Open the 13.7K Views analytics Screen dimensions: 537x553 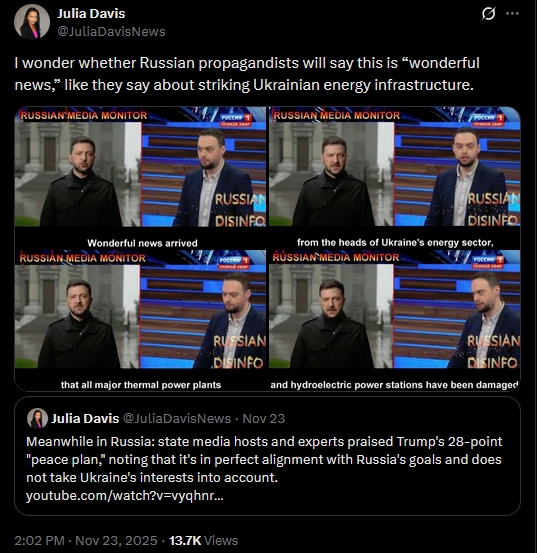pyautogui.click(x=203, y=540)
